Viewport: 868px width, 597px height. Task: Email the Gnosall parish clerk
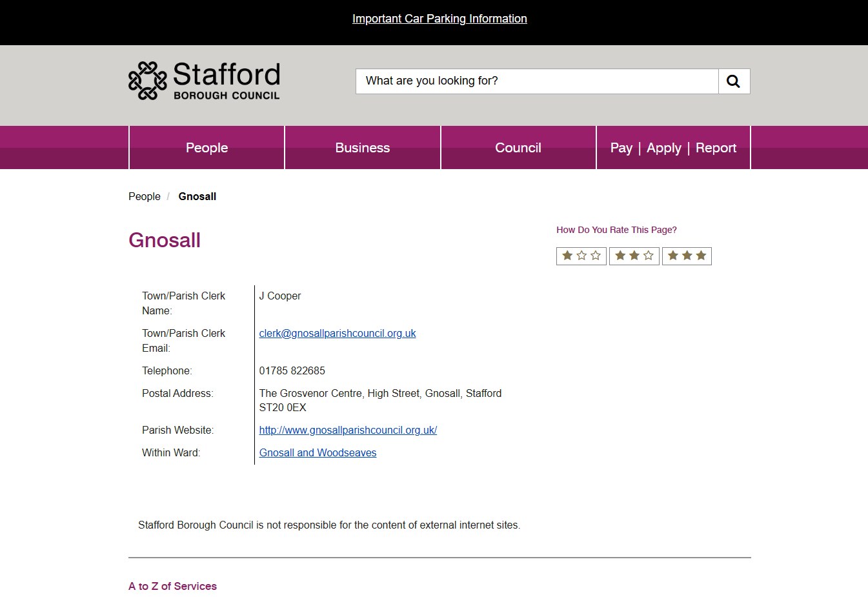[x=338, y=333]
